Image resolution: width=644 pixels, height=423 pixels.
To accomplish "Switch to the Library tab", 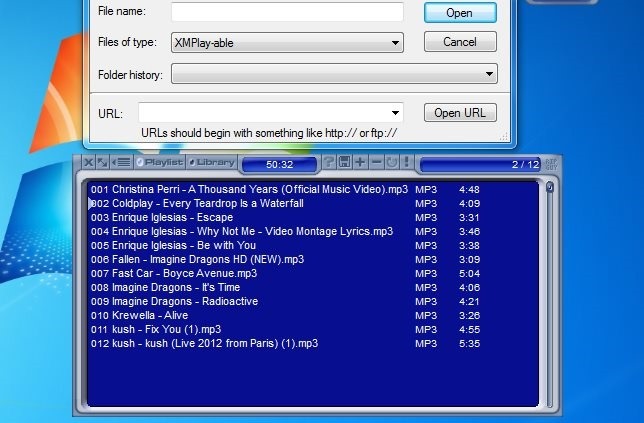I will coord(211,163).
